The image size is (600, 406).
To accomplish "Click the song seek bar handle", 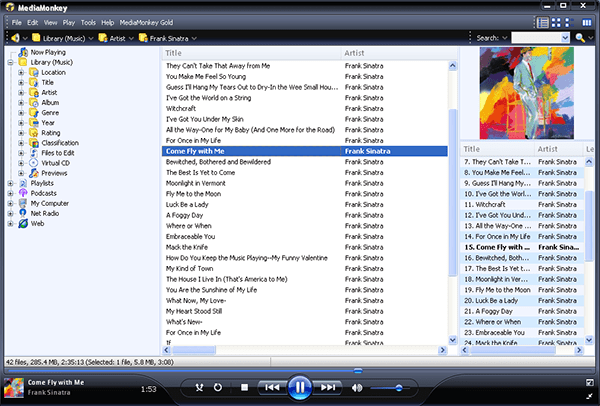I will coord(358,370).
